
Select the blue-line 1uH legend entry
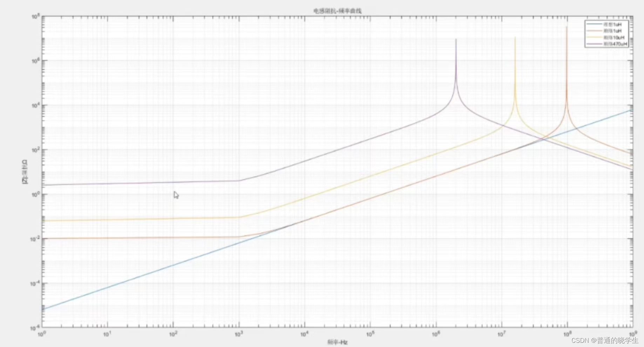604,25
